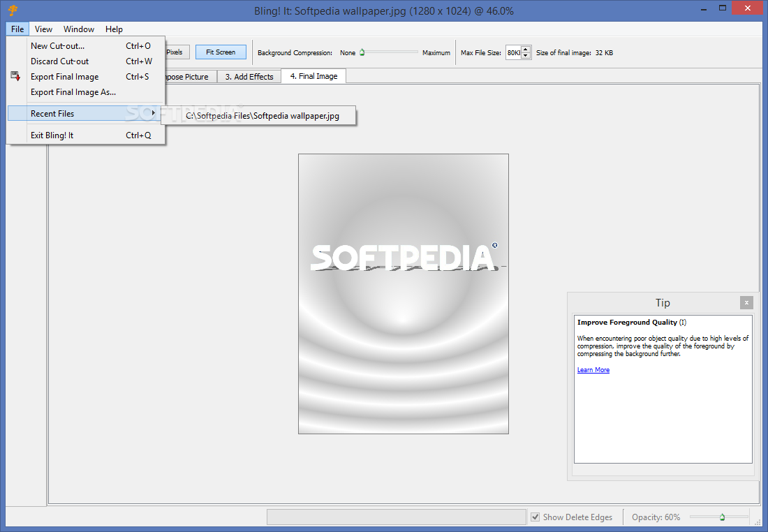Maximize the Bling! It window
768x532 pixels.
tap(723, 8)
